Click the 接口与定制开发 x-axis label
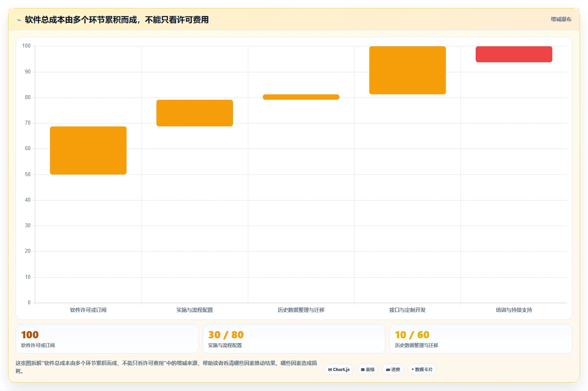Screen dimensions: 588x391 pos(407,310)
